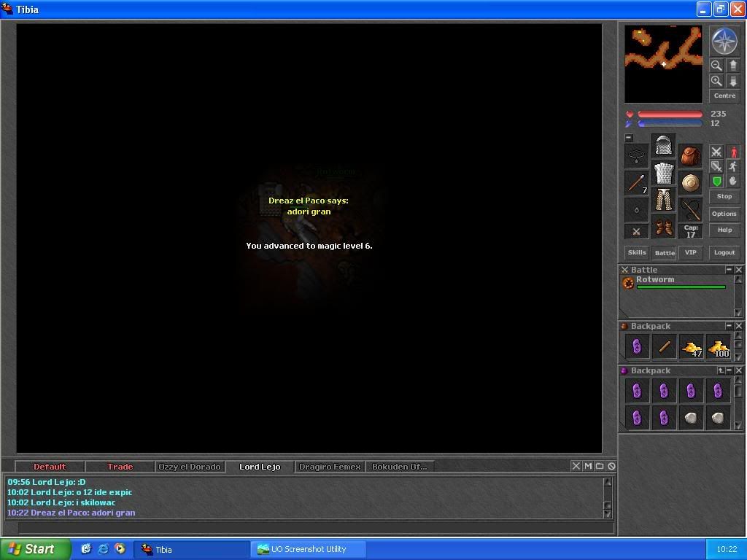
Task: Zoom out the minimap with minus magnifier
Action: point(716,66)
